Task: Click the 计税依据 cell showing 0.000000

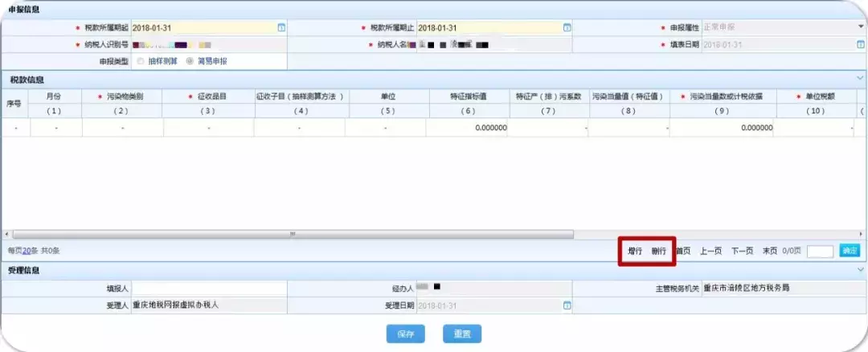Action: coord(721,128)
